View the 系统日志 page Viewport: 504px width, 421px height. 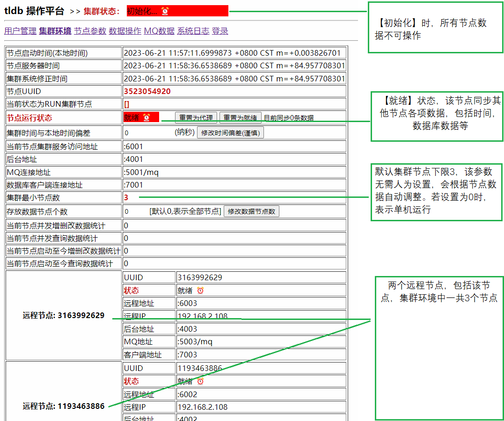(193, 31)
